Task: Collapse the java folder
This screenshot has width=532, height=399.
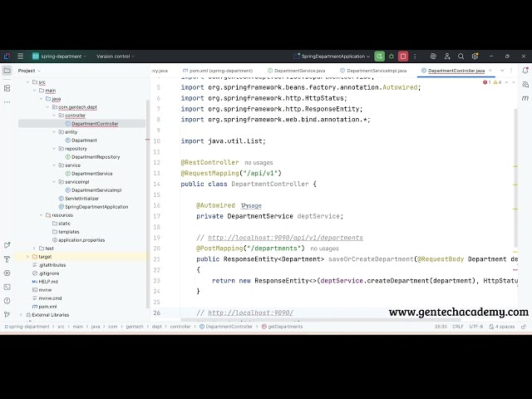Action: [x=41, y=99]
